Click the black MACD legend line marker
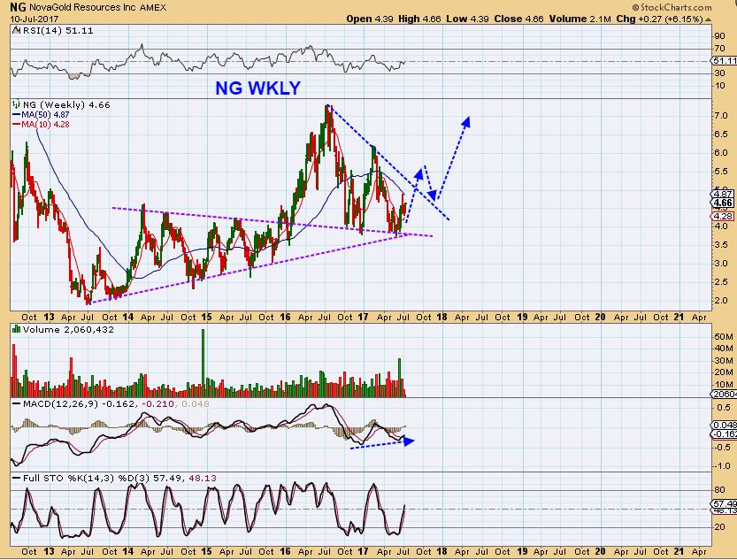 17,404
